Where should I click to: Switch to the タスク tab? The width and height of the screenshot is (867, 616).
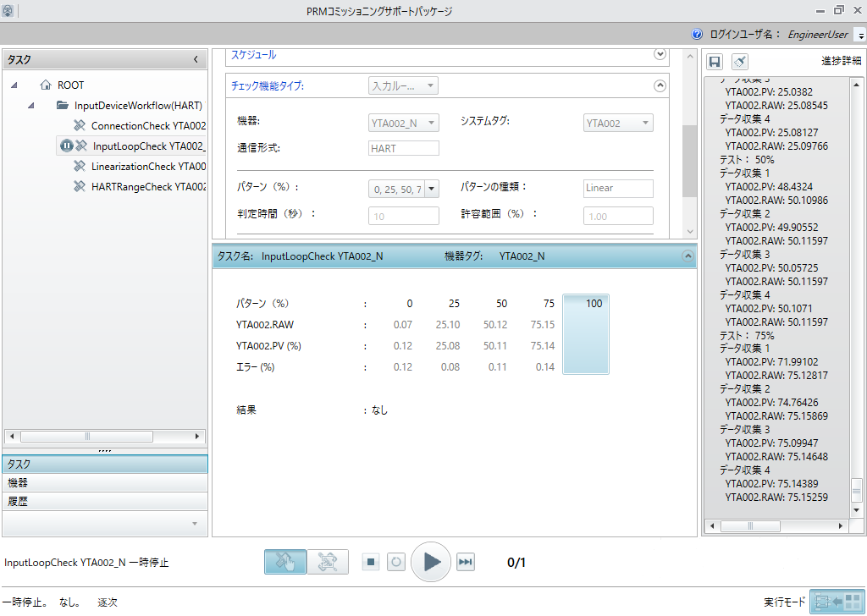coord(105,464)
